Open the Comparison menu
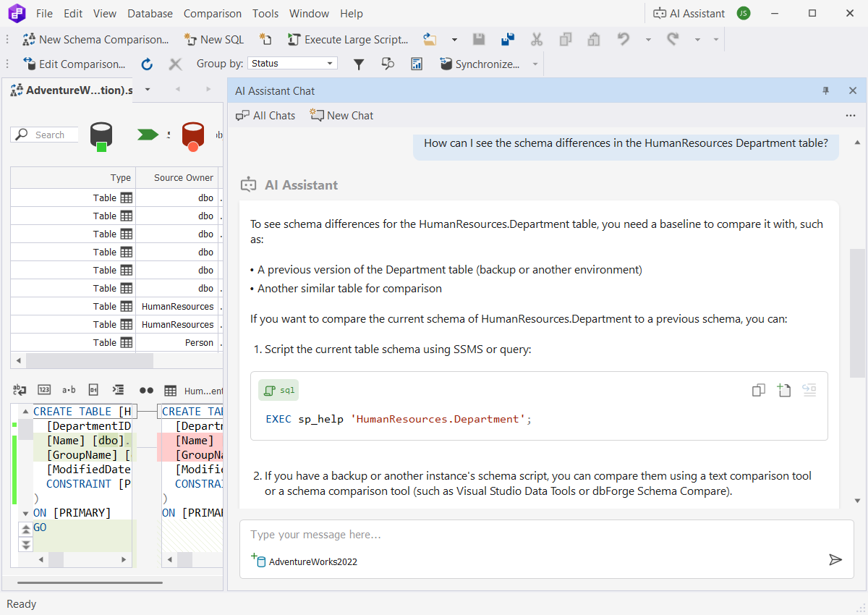The width and height of the screenshot is (868, 615). point(213,13)
